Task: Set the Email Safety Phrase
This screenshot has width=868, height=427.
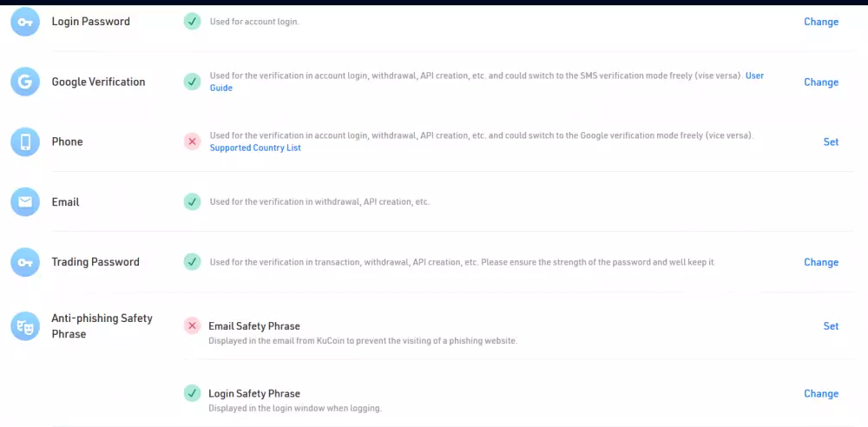Action: tap(831, 326)
